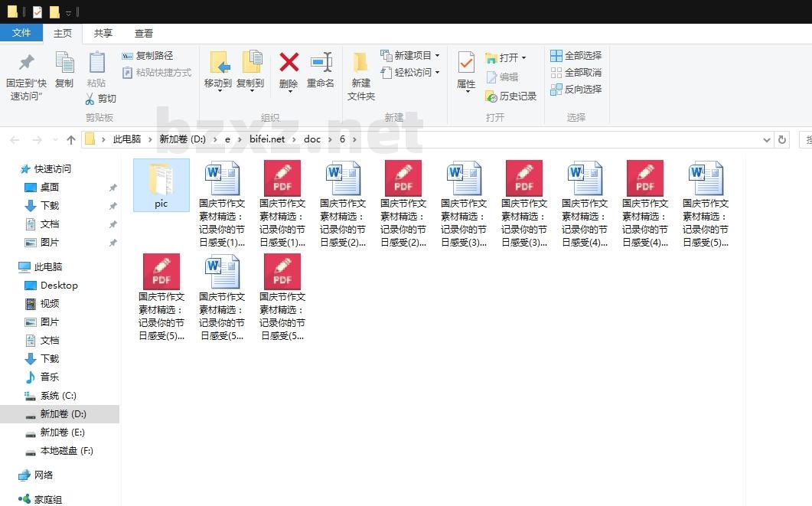Click the Up arrow navigation icon
This screenshot has width=812, height=506.
[x=71, y=139]
